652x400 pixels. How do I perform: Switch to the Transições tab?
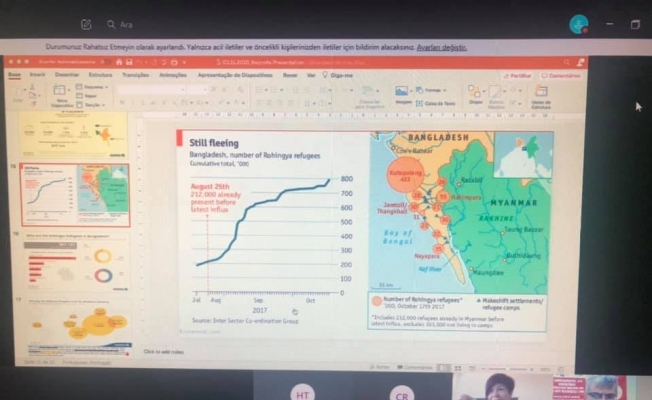click(134, 75)
